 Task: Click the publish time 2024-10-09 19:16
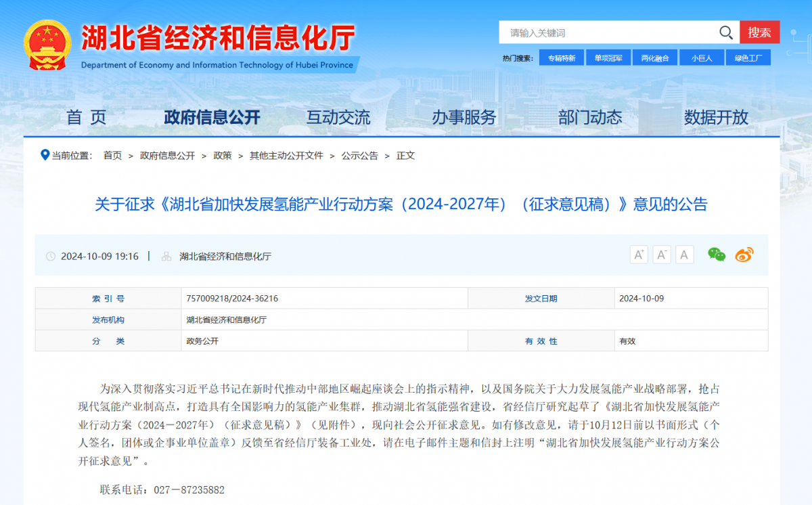tap(99, 257)
